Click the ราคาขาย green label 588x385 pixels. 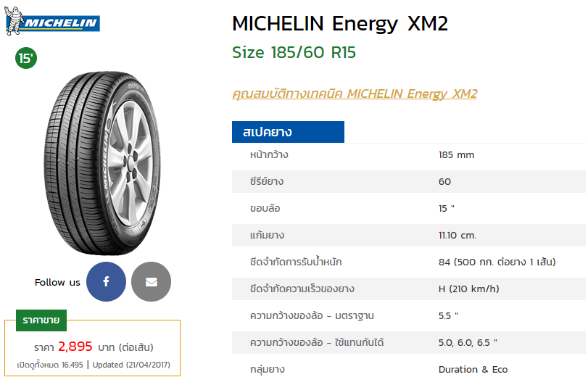click(41, 320)
